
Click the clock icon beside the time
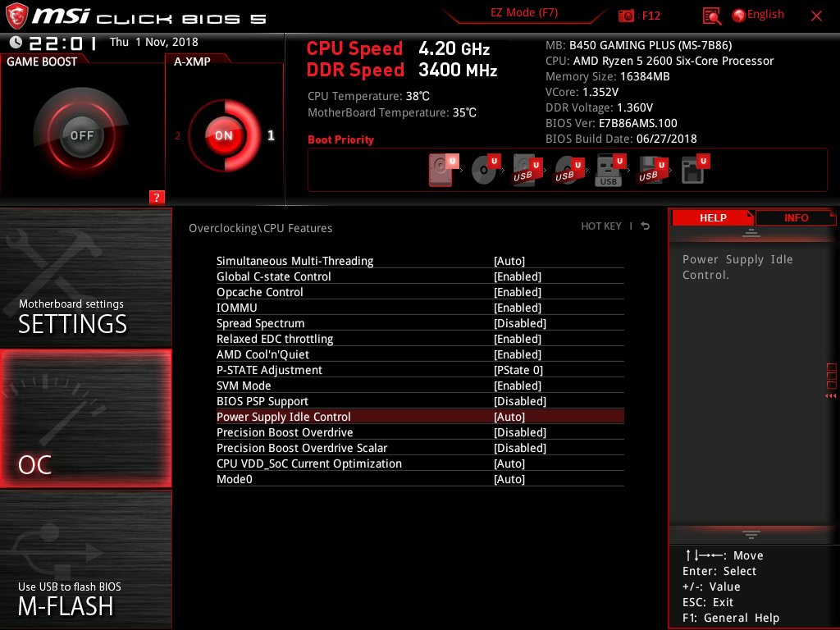(x=16, y=42)
